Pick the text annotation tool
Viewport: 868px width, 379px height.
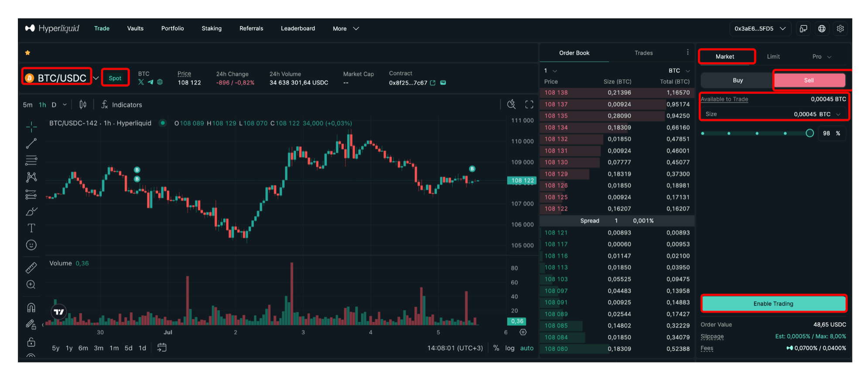pyautogui.click(x=31, y=228)
